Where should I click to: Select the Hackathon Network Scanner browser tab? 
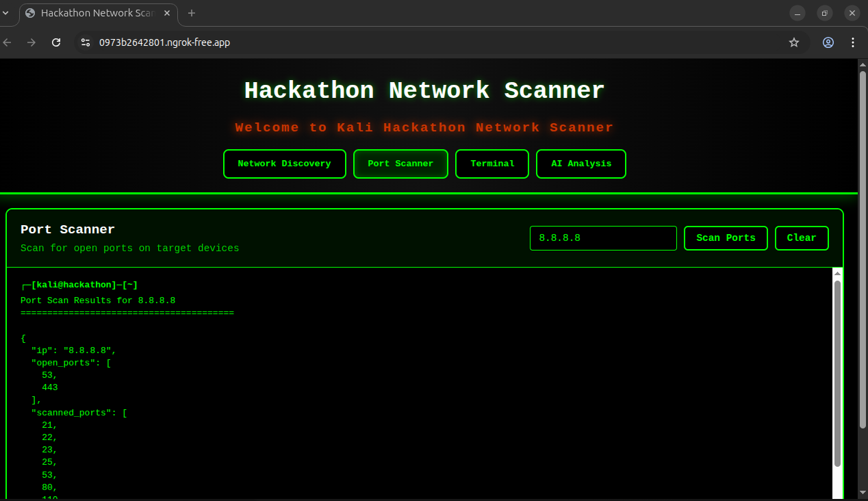tap(99, 13)
